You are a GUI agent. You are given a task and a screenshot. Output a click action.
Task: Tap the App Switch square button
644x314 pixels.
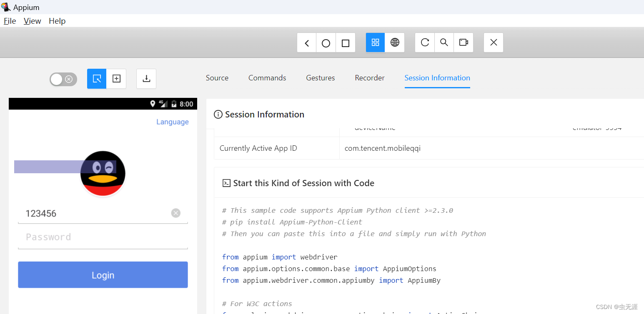pyautogui.click(x=346, y=42)
